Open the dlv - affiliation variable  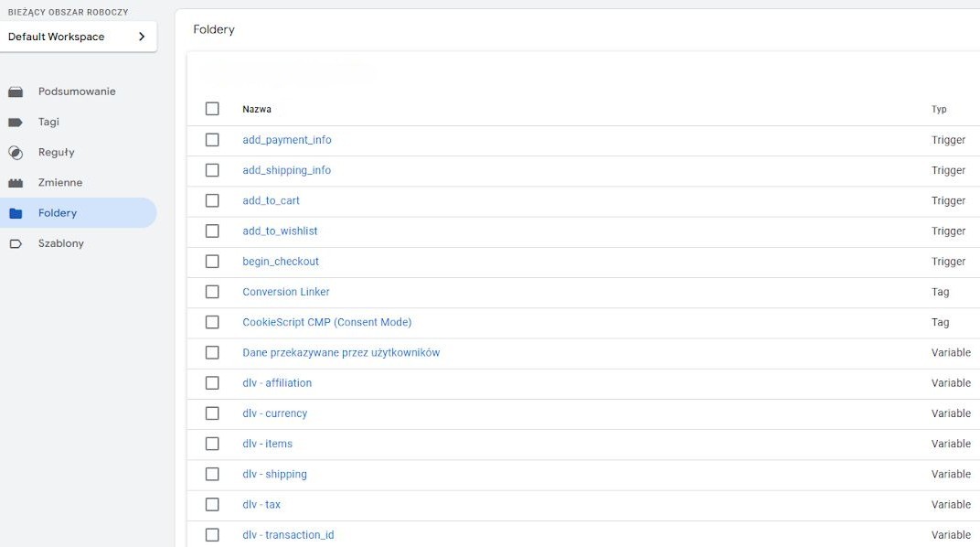tap(277, 383)
